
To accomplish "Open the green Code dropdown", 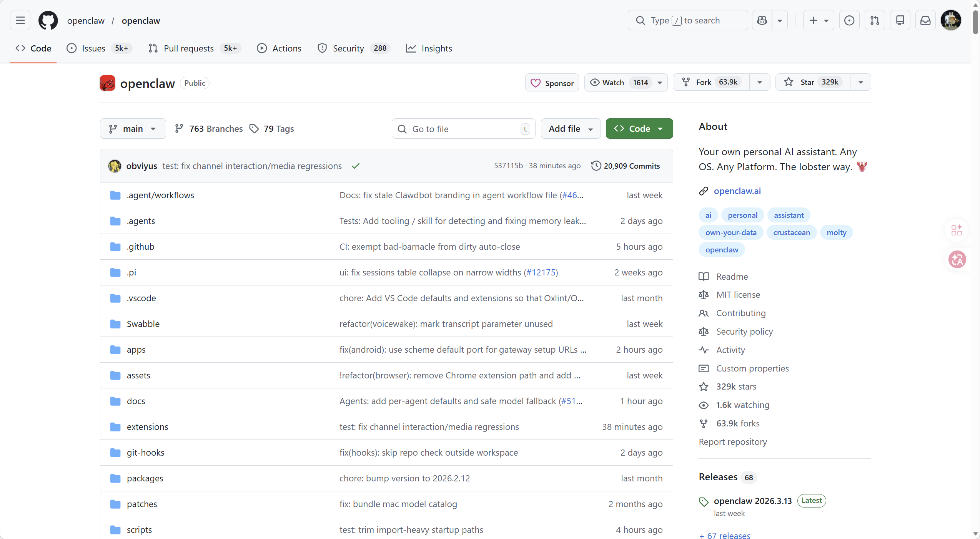I will (639, 129).
